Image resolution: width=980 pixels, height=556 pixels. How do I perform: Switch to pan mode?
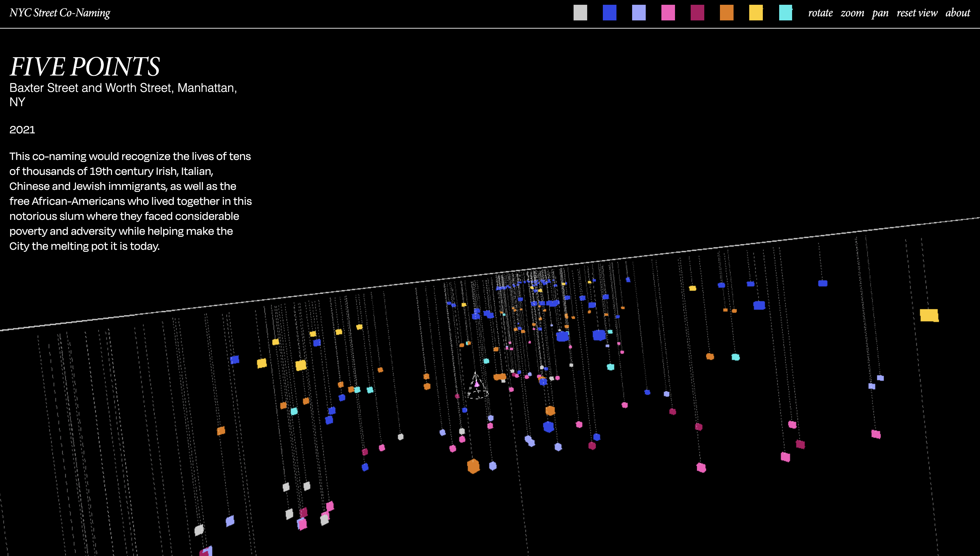[x=880, y=13]
